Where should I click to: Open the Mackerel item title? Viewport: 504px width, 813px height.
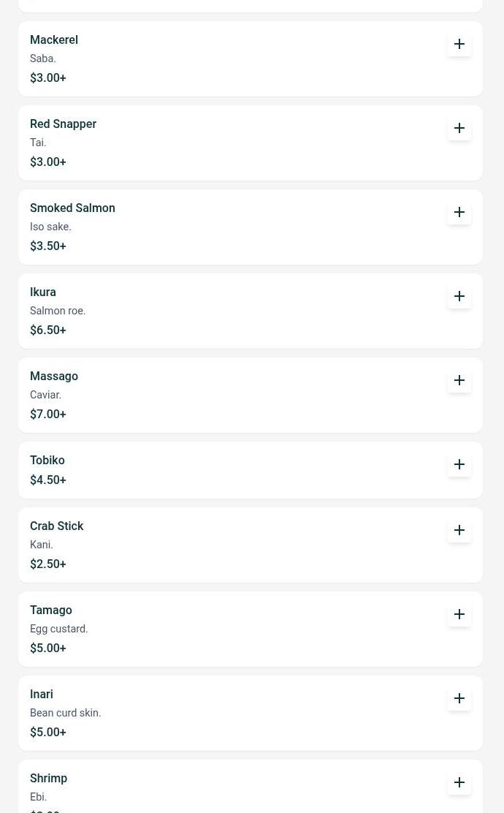click(54, 40)
